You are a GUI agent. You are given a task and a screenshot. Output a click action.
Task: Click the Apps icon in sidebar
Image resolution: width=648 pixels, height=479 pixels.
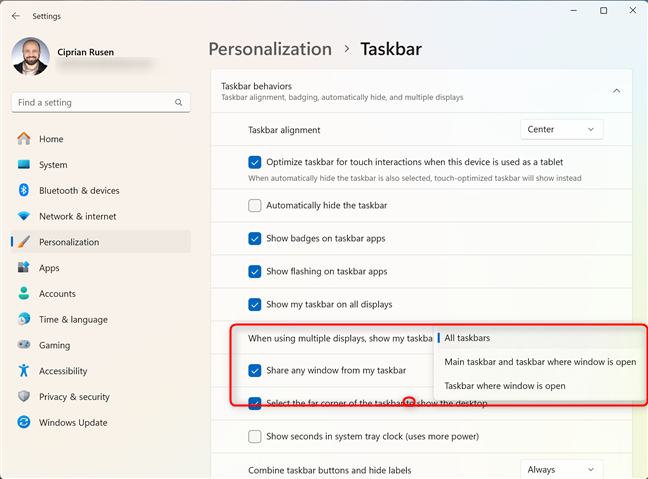click(24, 267)
